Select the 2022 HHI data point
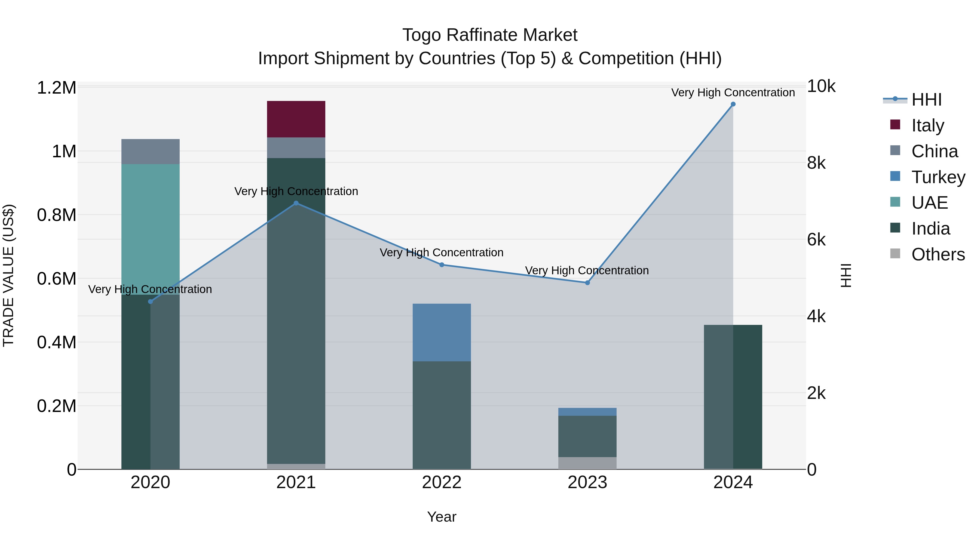The image size is (980, 551). [442, 265]
